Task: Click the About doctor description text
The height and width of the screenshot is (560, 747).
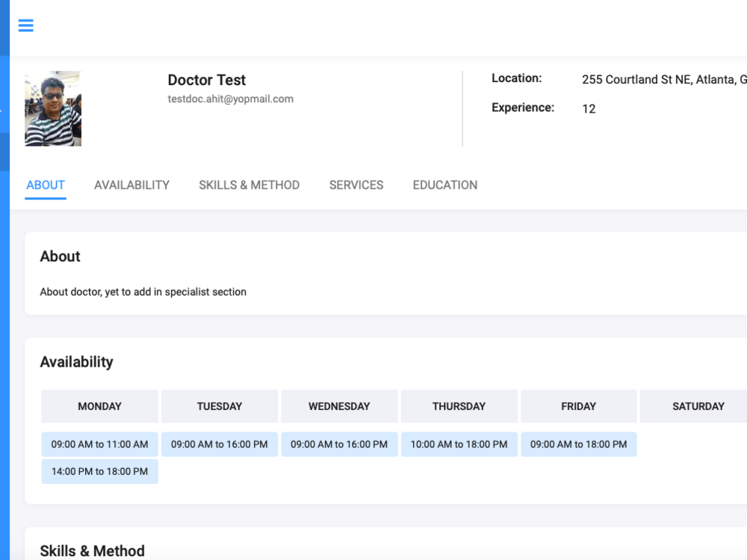Action: pyautogui.click(x=143, y=292)
